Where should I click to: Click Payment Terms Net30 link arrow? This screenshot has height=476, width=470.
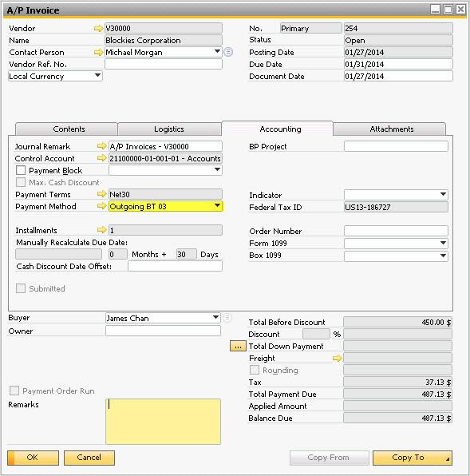pyautogui.click(x=101, y=194)
